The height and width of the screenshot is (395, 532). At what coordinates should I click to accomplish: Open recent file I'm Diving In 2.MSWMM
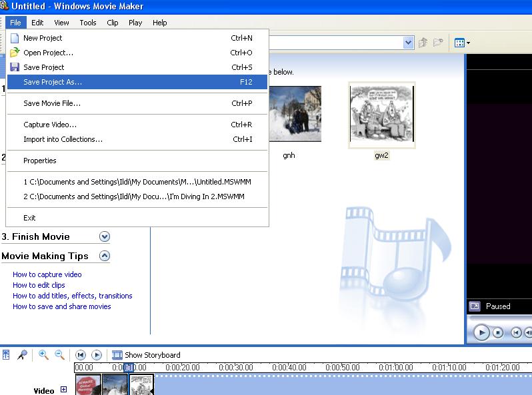pyautogui.click(x=137, y=197)
